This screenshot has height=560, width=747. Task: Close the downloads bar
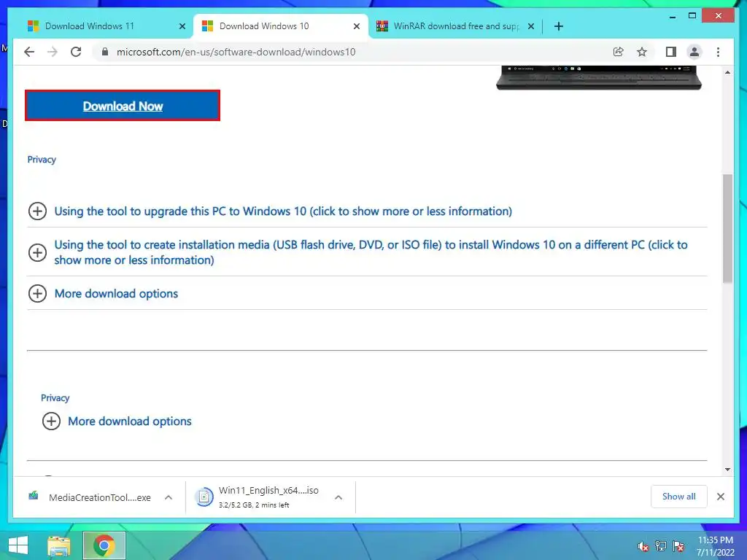720,497
